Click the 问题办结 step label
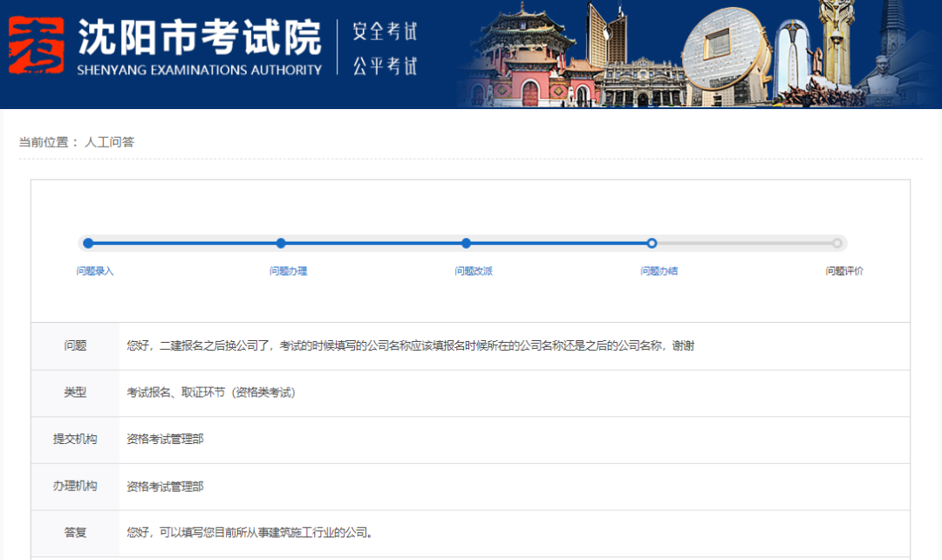The width and height of the screenshot is (942, 560). [x=659, y=271]
